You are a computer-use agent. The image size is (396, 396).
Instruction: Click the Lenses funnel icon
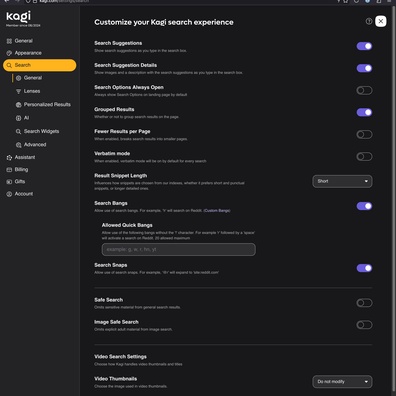point(18,91)
